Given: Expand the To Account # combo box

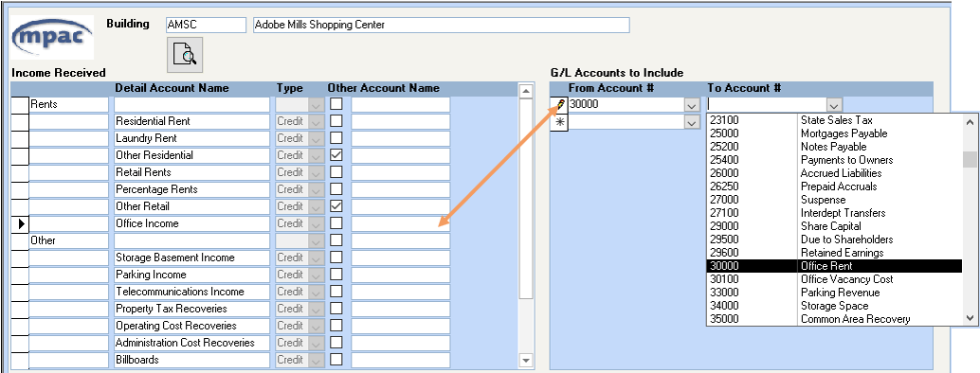Looking at the screenshot, I should (835, 106).
